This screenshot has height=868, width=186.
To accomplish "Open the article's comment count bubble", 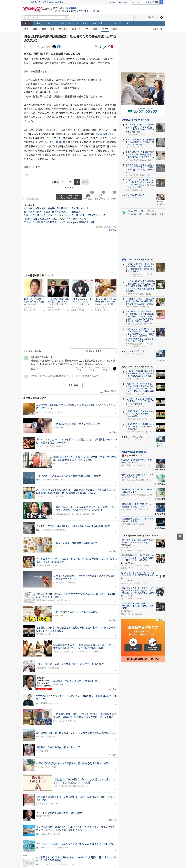I will [x=44, y=47].
